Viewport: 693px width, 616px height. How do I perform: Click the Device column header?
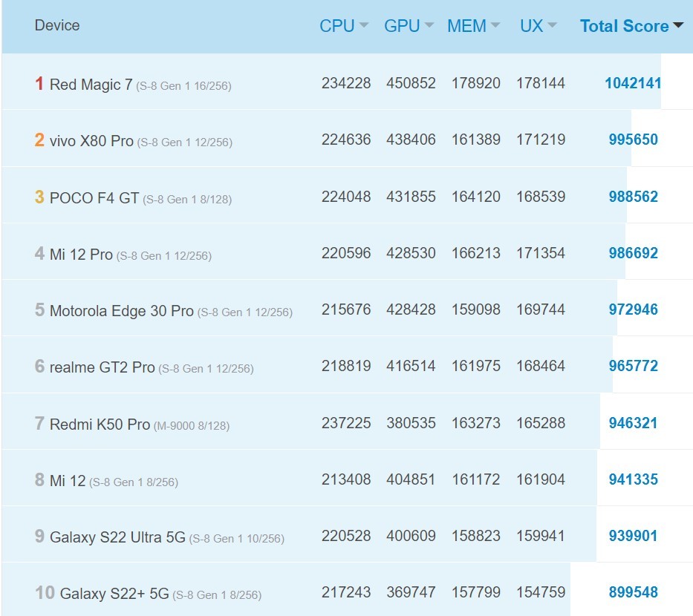57,26
